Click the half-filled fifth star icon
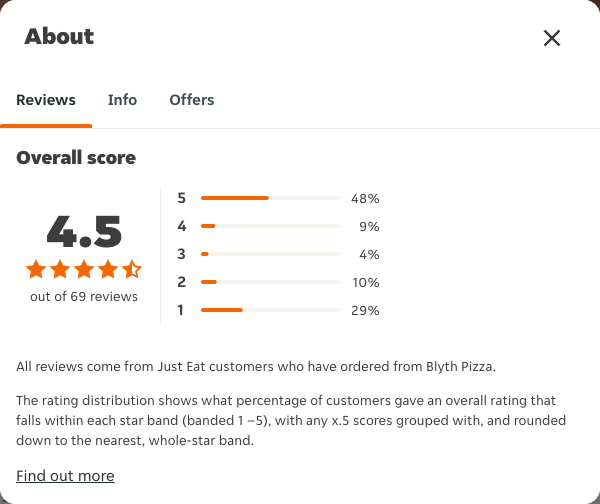The height and width of the screenshot is (504, 600). [x=132, y=269]
